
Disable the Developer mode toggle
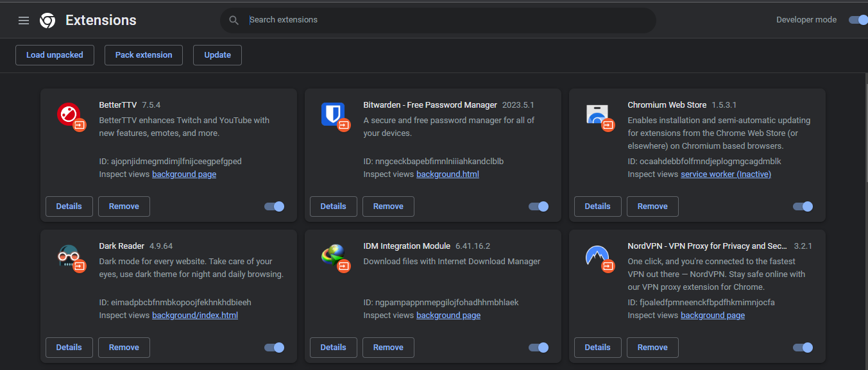[x=858, y=19]
